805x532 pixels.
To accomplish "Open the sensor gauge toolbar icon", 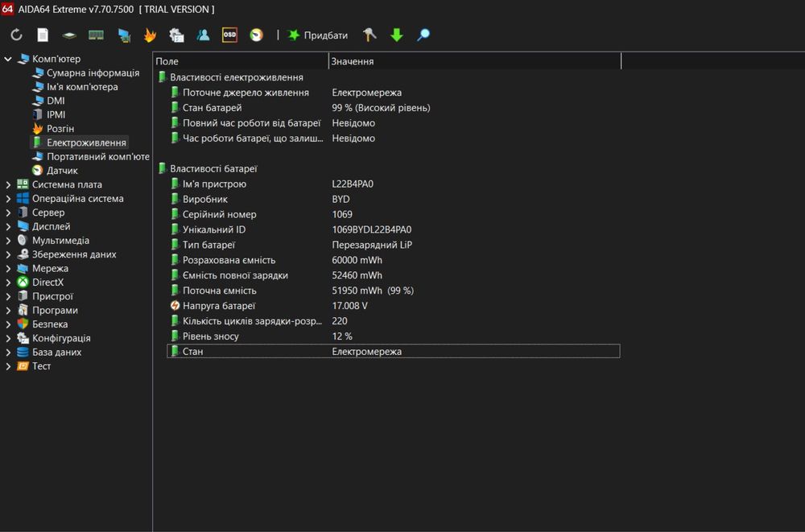I will [256, 35].
